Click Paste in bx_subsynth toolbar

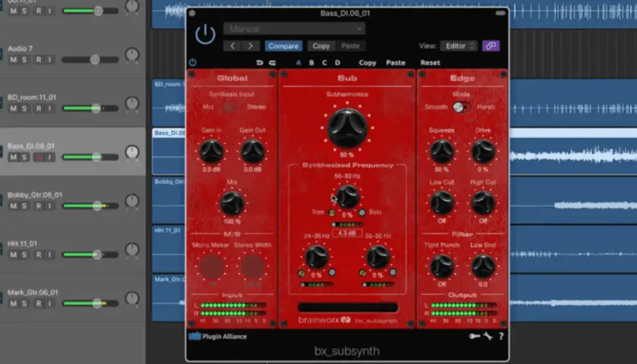coord(396,62)
